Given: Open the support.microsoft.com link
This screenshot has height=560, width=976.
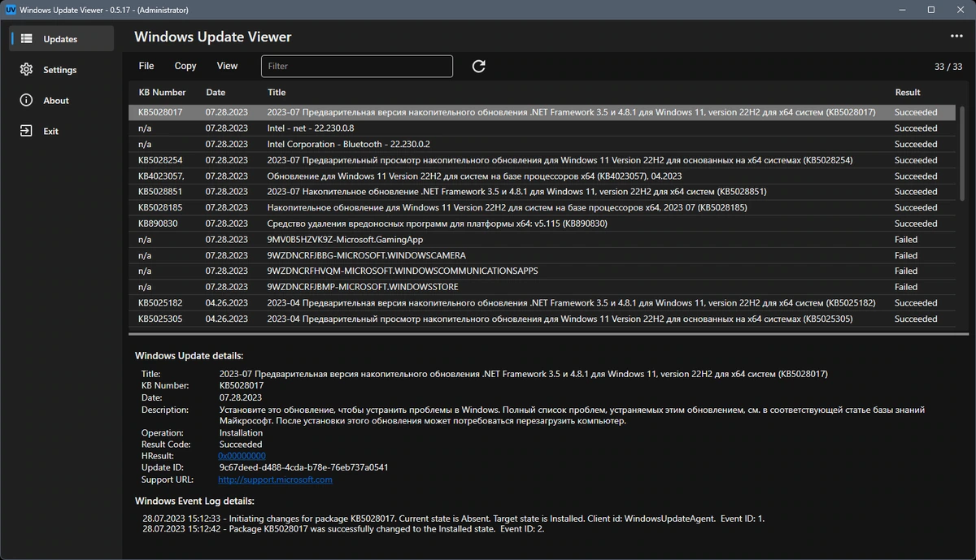Looking at the screenshot, I should pos(275,480).
